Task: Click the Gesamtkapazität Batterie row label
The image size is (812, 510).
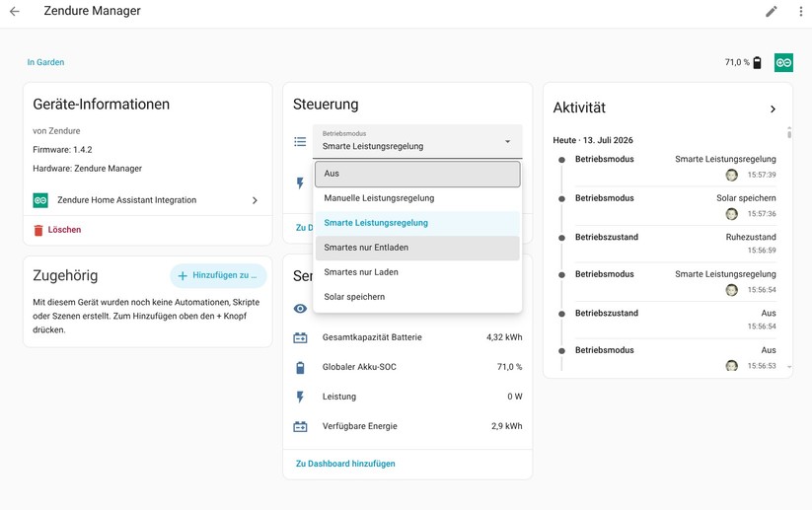Action: [372, 337]
